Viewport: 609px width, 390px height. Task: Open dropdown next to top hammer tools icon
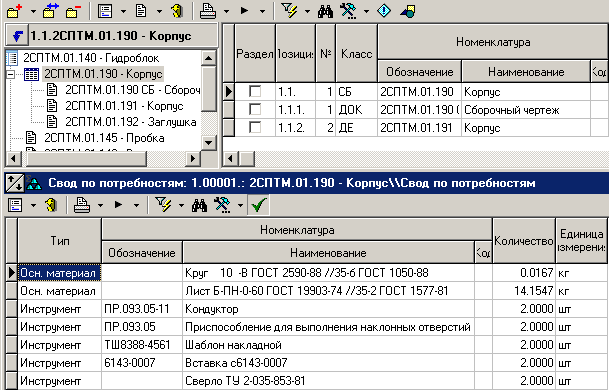click(x=366, y=12)
